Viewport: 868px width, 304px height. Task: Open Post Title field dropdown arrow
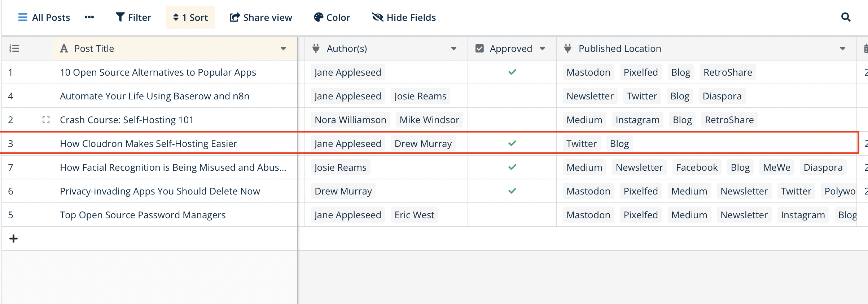point(284,49)
